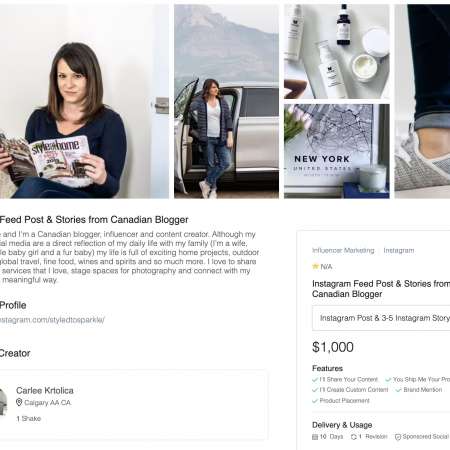Click the Sponsored Social shield icon
The image size is (450, 450).
[x=398, y=437]
